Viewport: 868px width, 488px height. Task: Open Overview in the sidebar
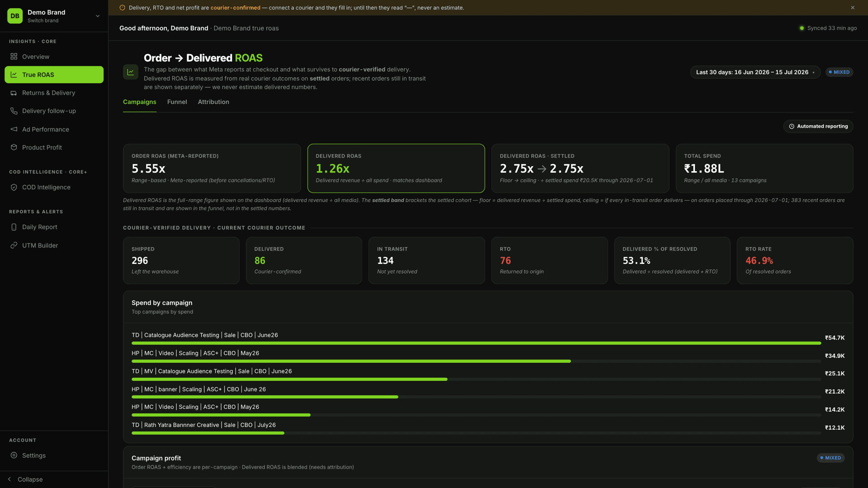click(x=54, y=56)
